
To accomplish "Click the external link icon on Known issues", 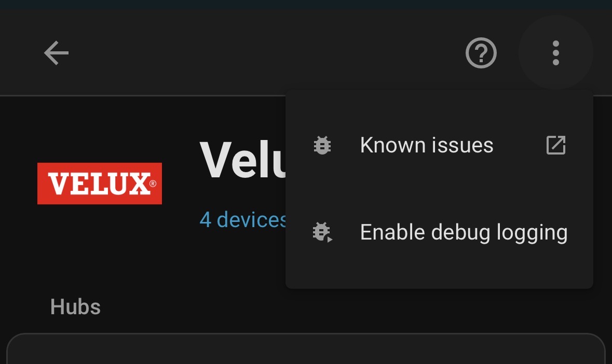I will tap(556, 146).
